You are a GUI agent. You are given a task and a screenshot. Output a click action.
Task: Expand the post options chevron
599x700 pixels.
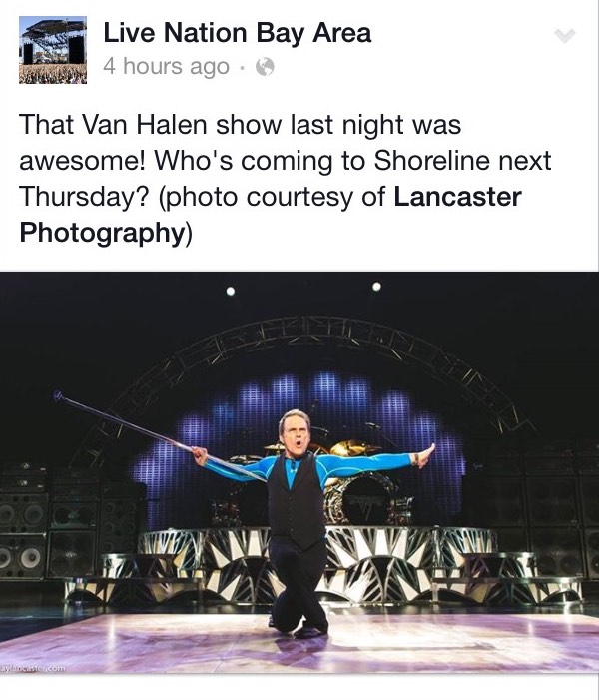(565, 36)
